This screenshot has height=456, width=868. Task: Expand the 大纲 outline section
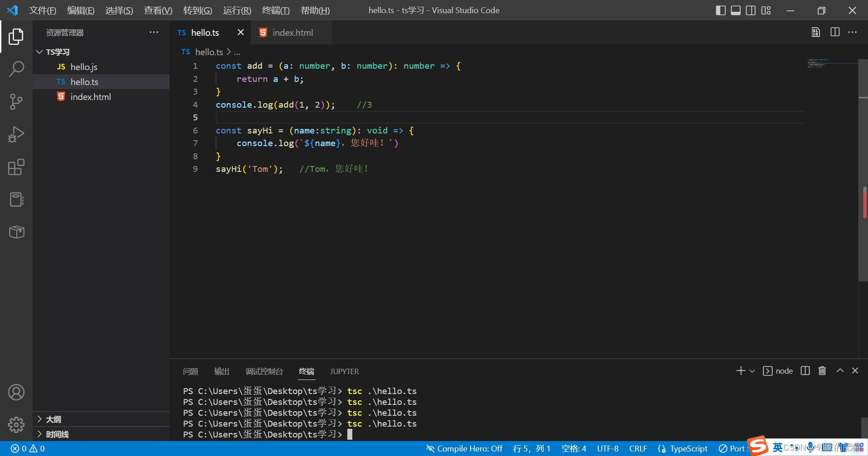pos(102,419)
